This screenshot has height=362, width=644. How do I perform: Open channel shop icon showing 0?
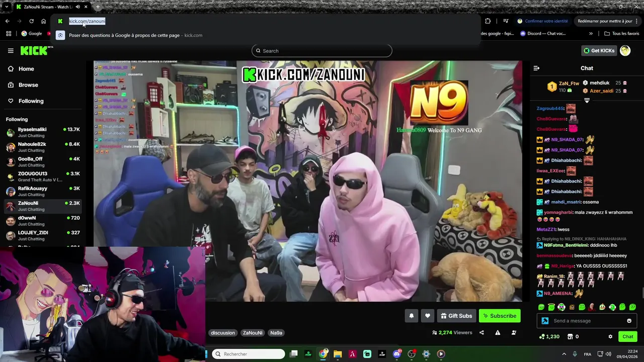[x=573, y=336]
